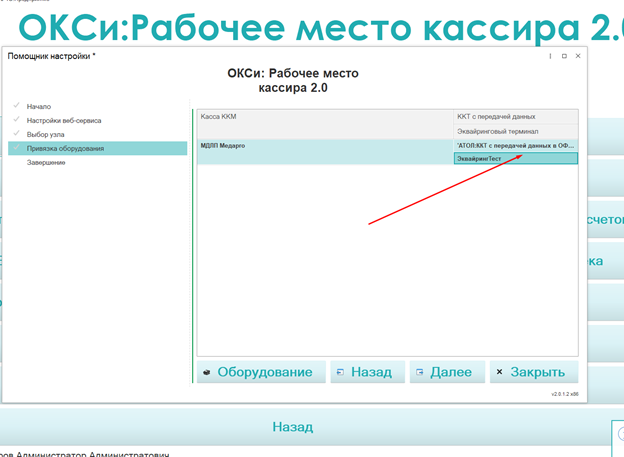The height and width of the screenshot is (457, 624).
Task: Close the Помощник настройки window
Action: tap(578, 56)
